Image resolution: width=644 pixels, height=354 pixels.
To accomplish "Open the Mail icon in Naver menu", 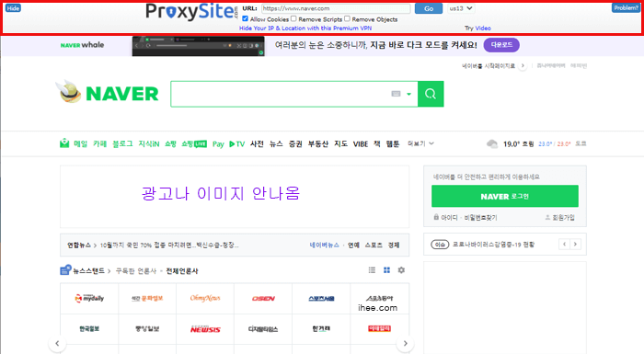I will pyautogui.click(x=64, y=143).
